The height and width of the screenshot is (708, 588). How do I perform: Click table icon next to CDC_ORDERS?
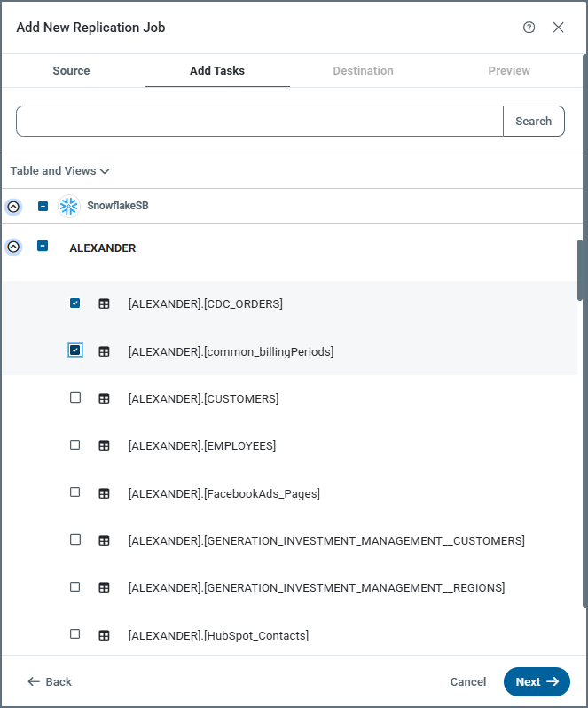104,303
